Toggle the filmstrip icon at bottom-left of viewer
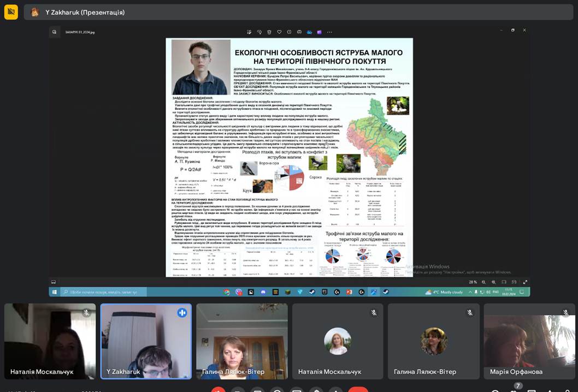Viewport: 578px width, 392px height. pos(54,282)
